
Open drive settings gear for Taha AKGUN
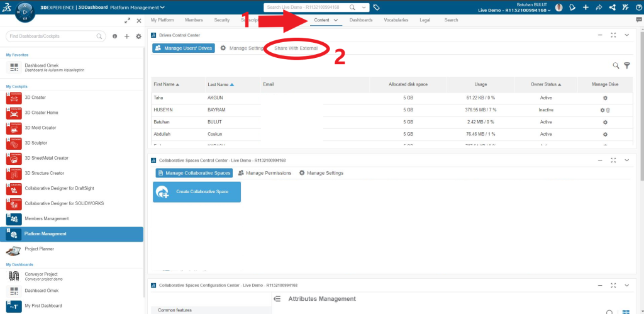(605, 98)
